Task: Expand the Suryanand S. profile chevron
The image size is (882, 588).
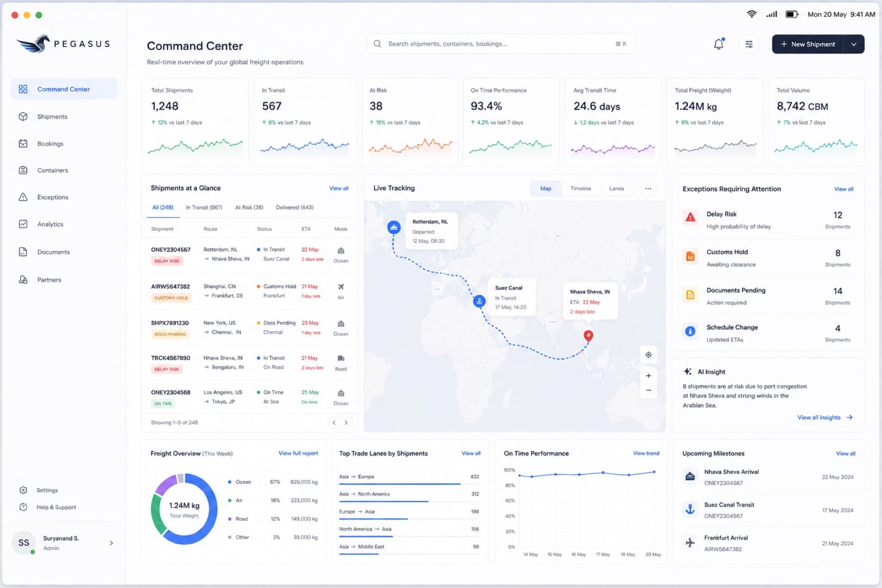Action: (111, 543)
